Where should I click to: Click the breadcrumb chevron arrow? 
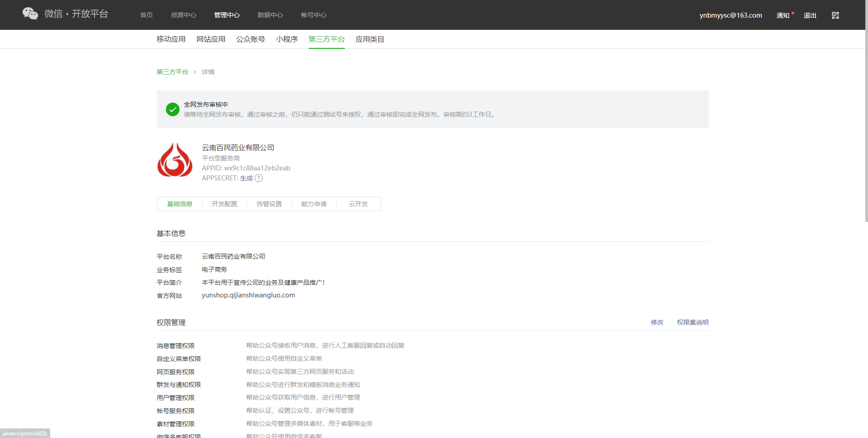pyautogui.click(x=195, y=72)
